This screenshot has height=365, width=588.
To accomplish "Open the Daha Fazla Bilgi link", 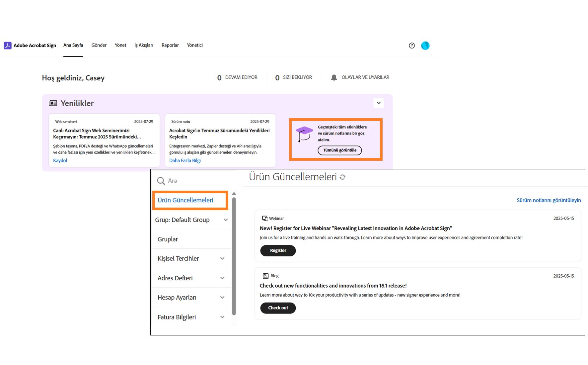I will [185, 160].
